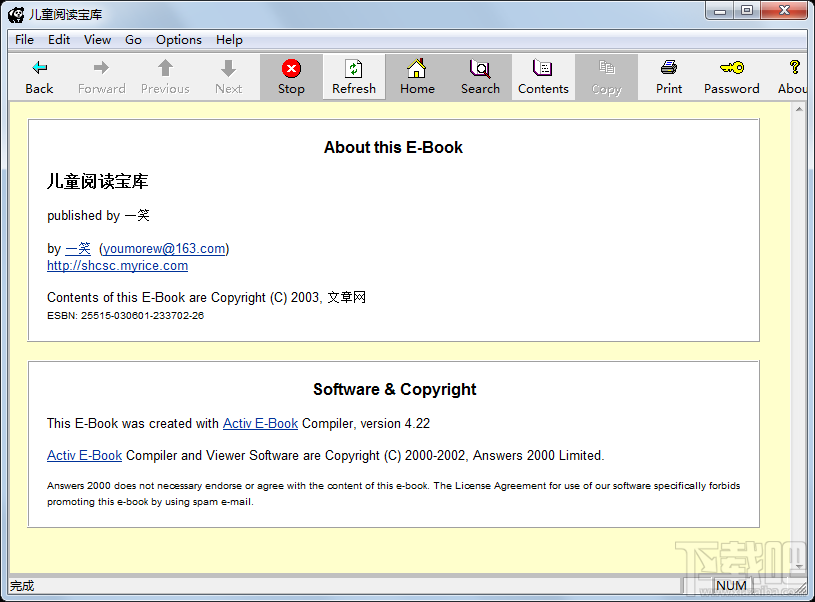Visit the http://shcsc.myrice.com link
The width and height of the screenshot is (815, 602).
(117, 266)
